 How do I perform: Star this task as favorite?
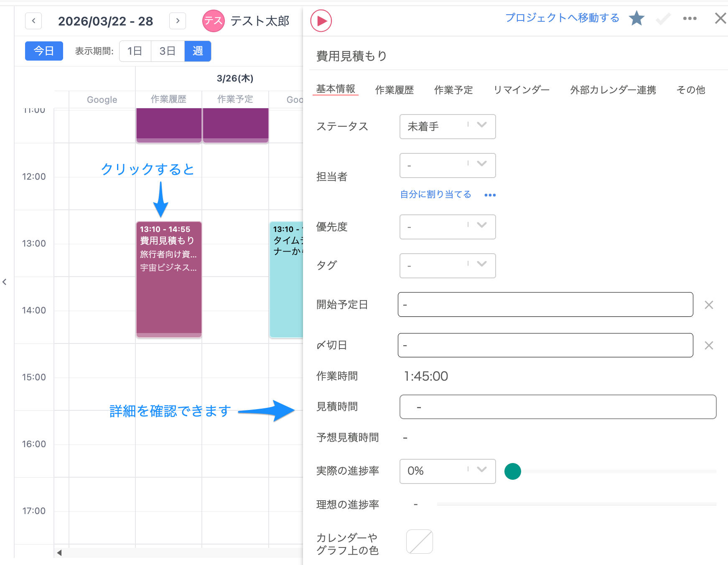click(636, 18)
